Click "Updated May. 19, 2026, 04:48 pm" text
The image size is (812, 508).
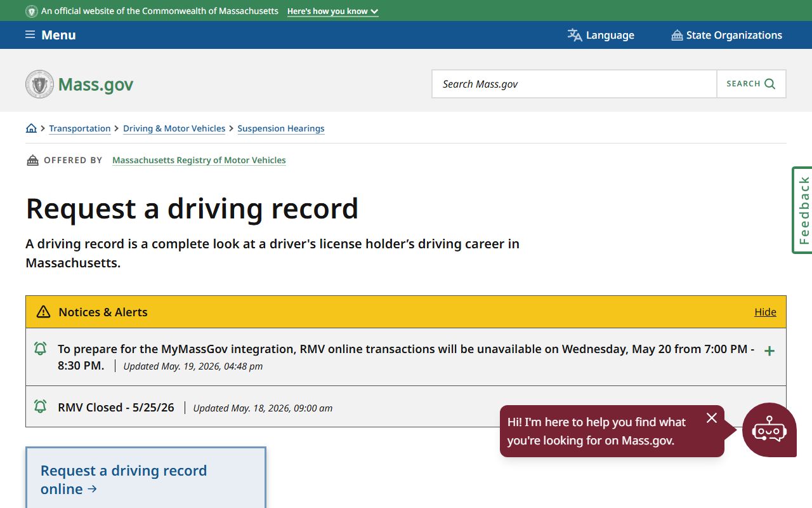193,366
